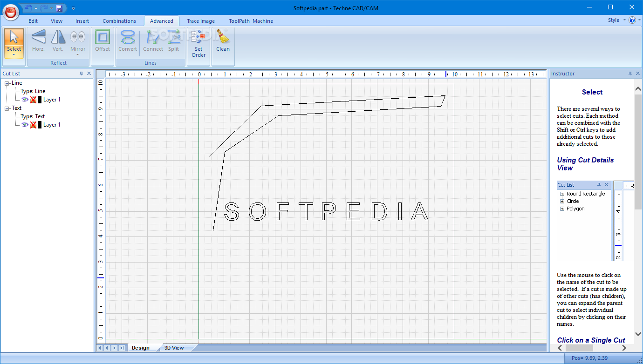The height and width of the screenshot is (364, 643).
Task: Click black color swatch under Line
Action: pos(40,100)
